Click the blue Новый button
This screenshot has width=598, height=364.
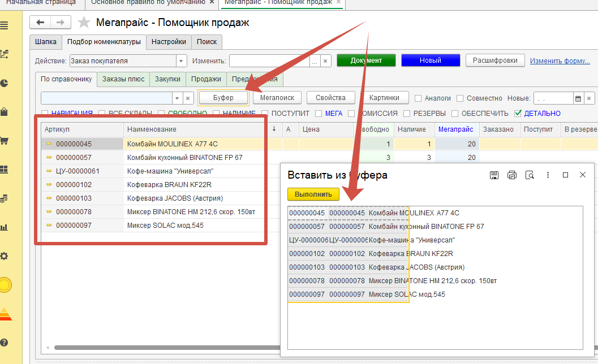click(x=431, y=60)
